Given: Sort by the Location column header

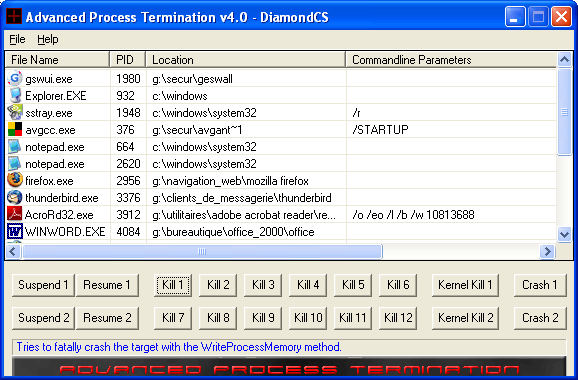Looking at the screenshot, I should tap(246, 60).
